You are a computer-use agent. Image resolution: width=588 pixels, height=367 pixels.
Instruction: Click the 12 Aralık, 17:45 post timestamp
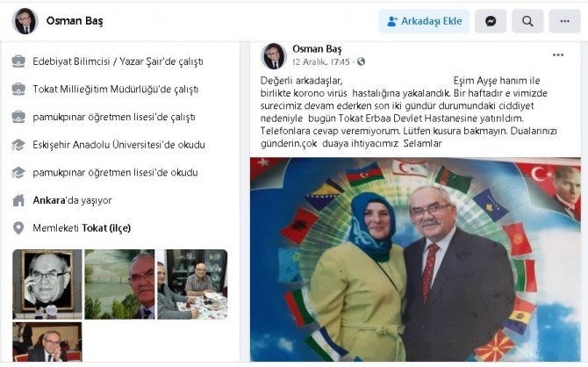pyautogui.click(x=321, y=62)
